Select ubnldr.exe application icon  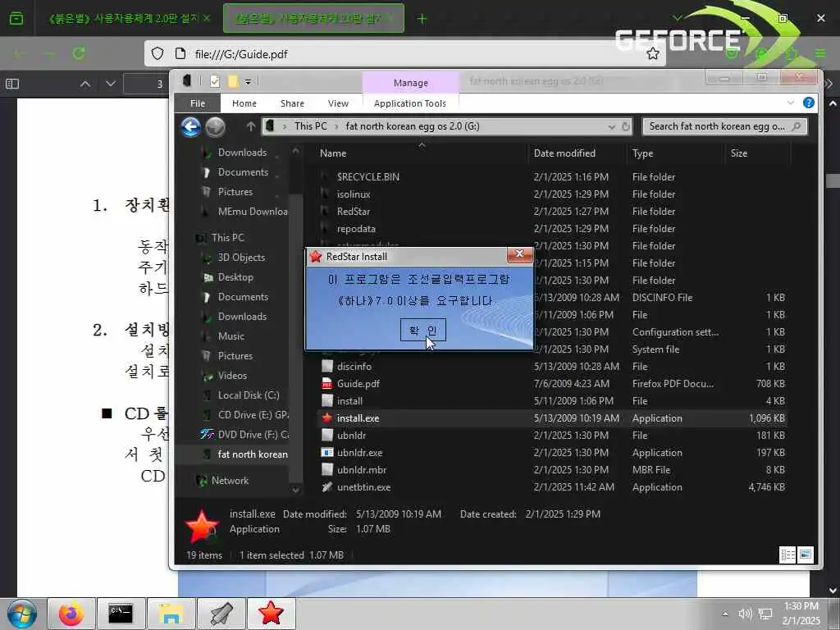326,453
